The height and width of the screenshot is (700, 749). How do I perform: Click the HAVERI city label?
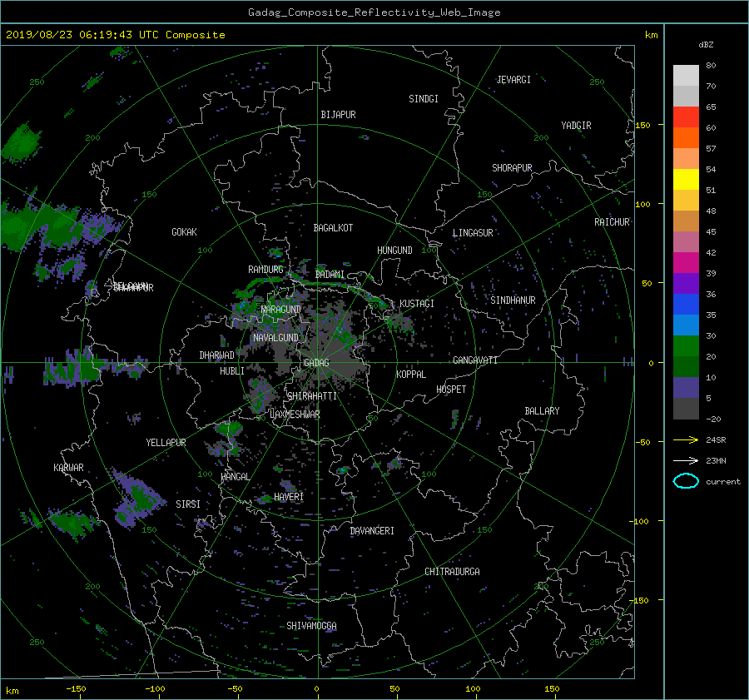tap(289, 498)
